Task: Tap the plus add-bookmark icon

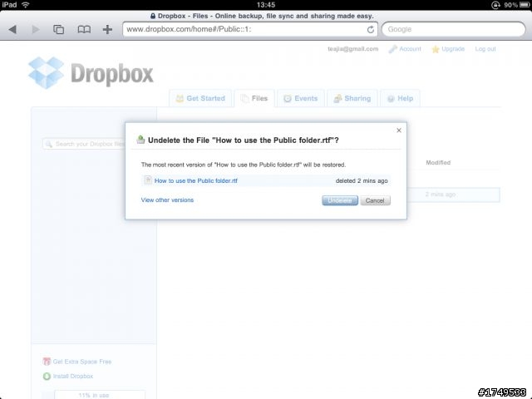Action: (x=107, y=30)
